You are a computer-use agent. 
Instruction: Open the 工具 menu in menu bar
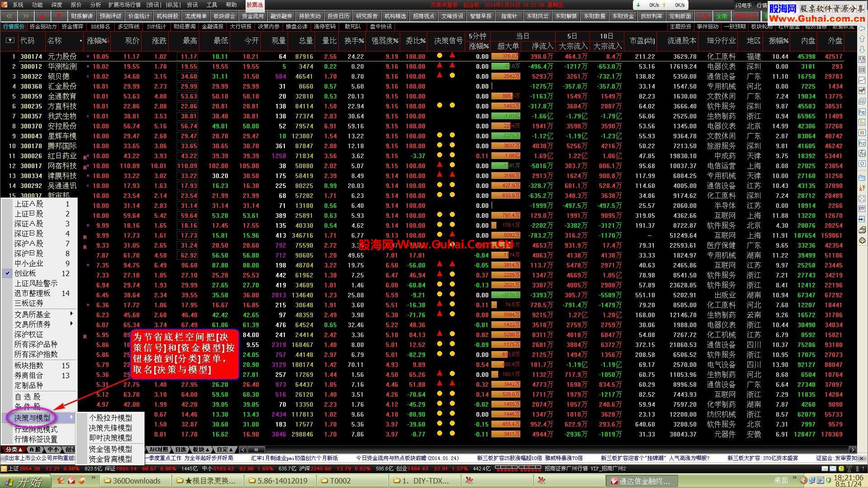212,5
